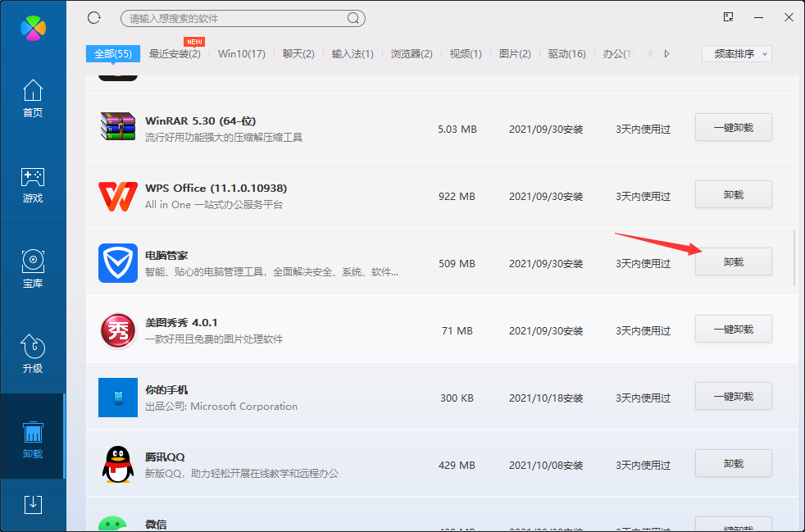The height and width of the screenshot is (532, 805).
Task: Open the 宝库 software library
Action: (33, 269)
